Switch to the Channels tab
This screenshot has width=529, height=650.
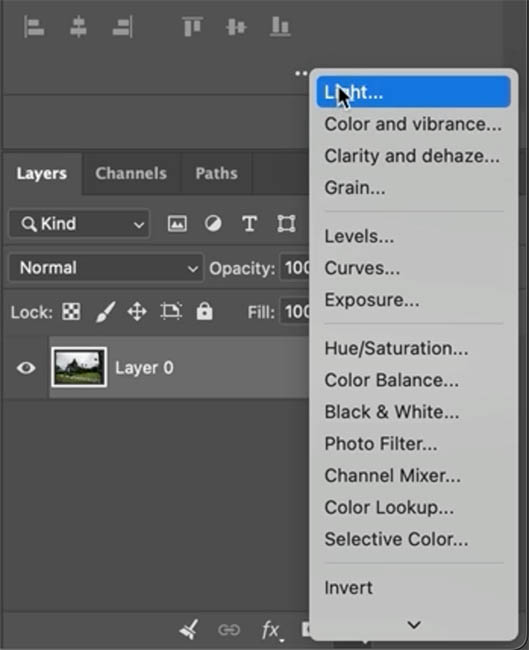pos(131,173)
